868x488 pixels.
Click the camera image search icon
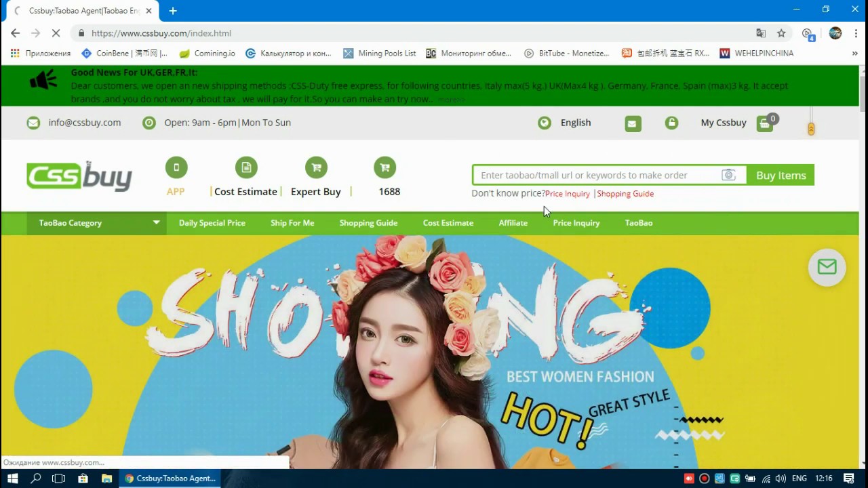pyautogui.click(x=728, y=175)
